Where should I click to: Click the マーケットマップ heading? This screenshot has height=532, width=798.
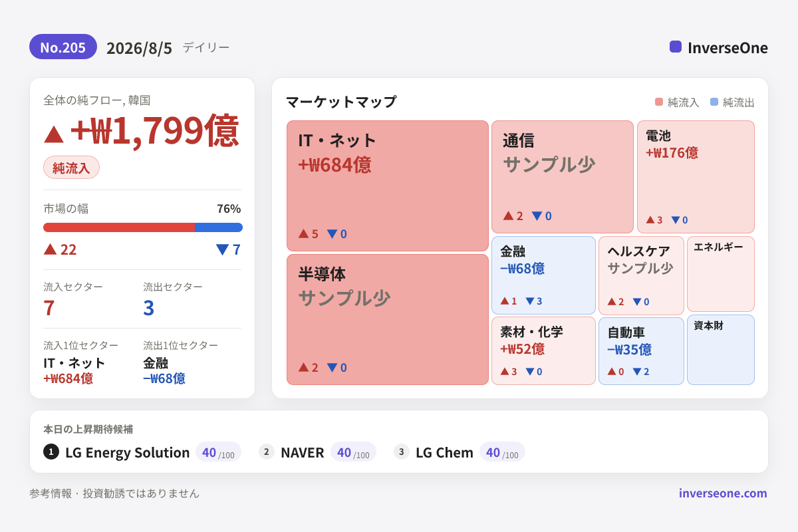341,102
